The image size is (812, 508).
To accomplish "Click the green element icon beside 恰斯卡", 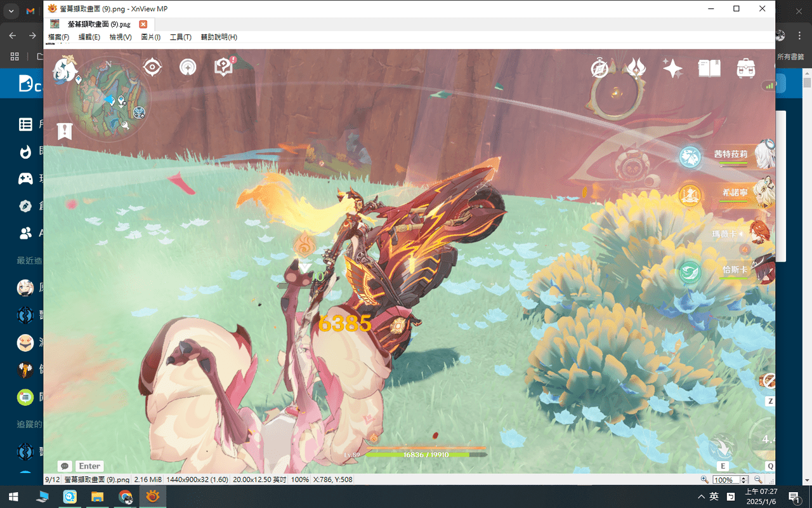I will click(690, 272).
